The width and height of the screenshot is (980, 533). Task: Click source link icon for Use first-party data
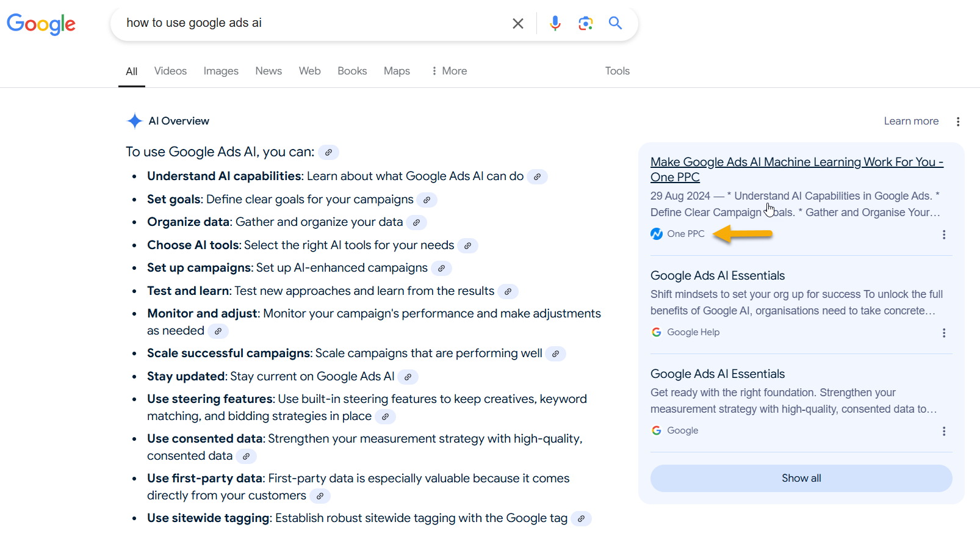pos(320,496)
